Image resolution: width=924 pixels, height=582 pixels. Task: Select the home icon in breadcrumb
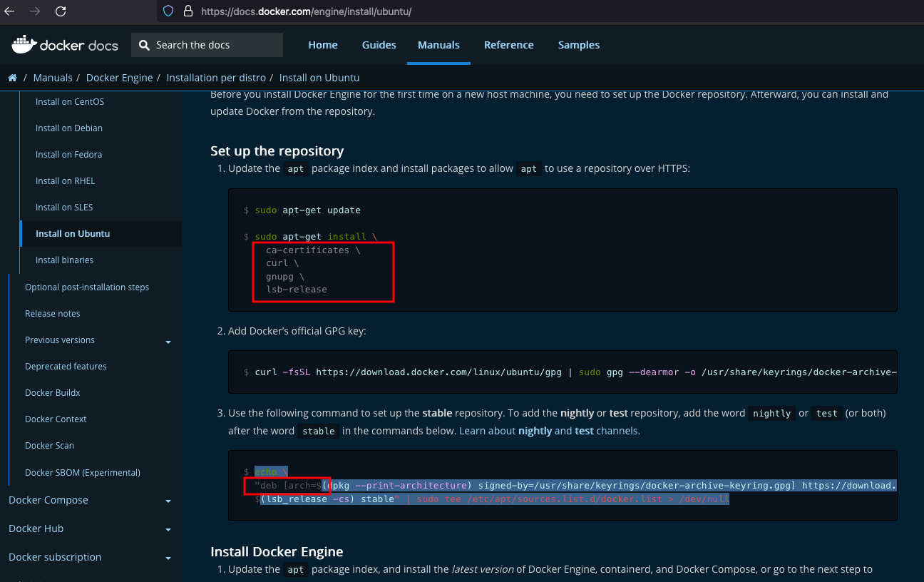pyautogui.click(x=12, y=77)
